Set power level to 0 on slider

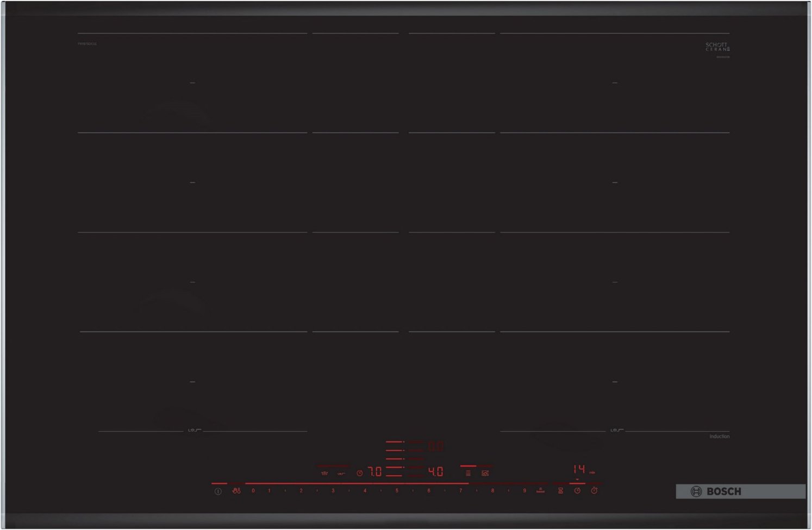click(x=253, y=491)
